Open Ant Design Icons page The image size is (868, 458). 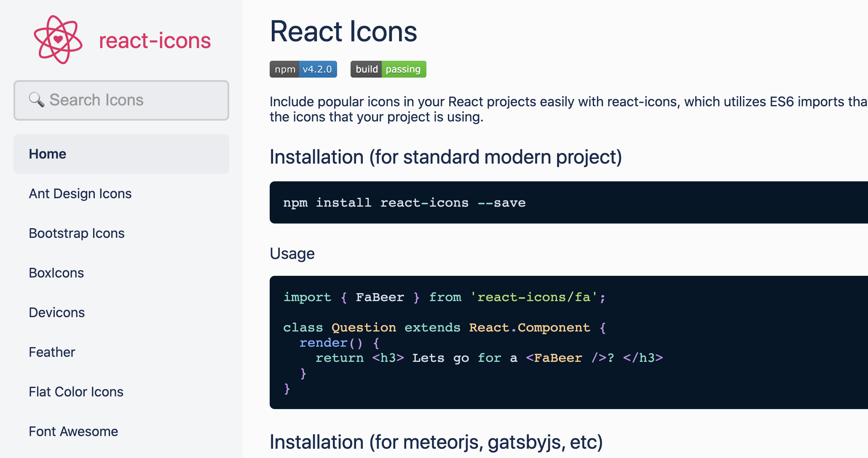click(x=80, y=194)
